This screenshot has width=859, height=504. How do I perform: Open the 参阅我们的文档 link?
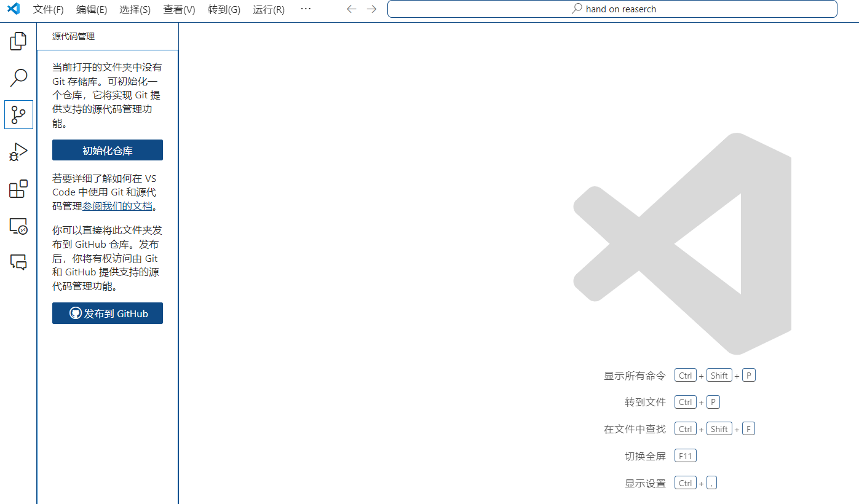pyautogui.click(x=117, y=207)
